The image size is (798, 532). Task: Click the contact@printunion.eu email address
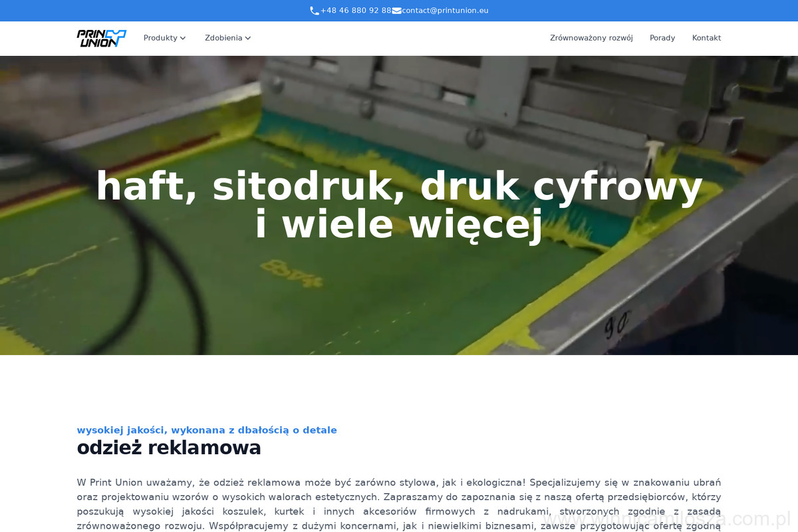(445, 11)
